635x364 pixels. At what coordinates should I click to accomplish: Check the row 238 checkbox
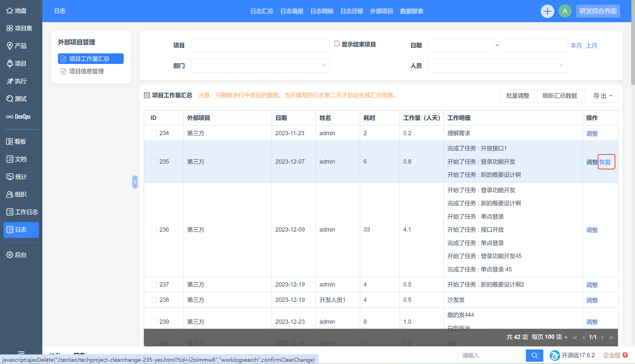click(x=154, y=300)
